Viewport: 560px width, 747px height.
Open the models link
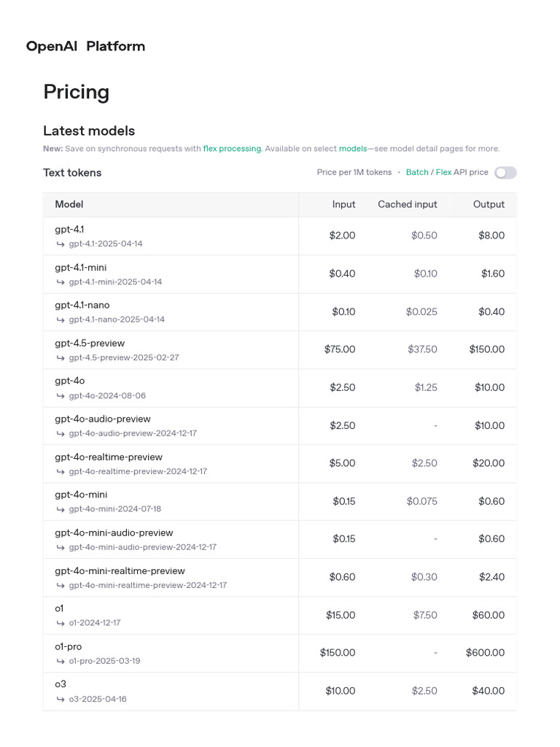pyautogui.click(x=353, y=149)
